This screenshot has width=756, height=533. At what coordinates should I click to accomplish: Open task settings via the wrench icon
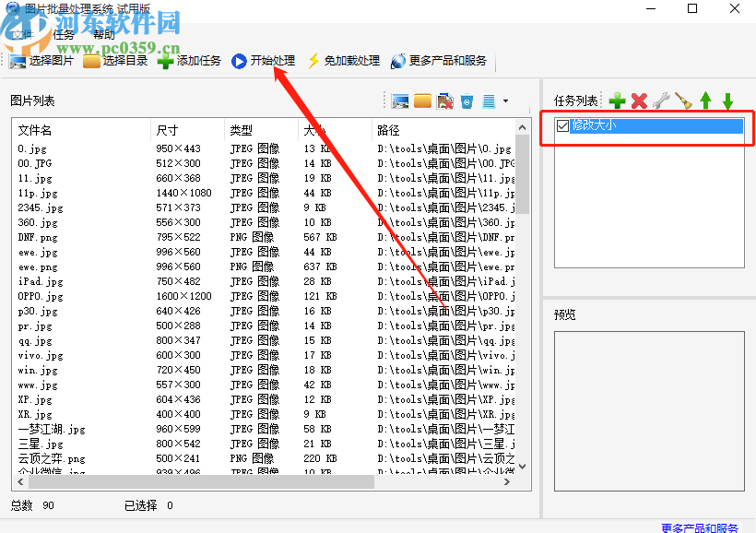661,100
